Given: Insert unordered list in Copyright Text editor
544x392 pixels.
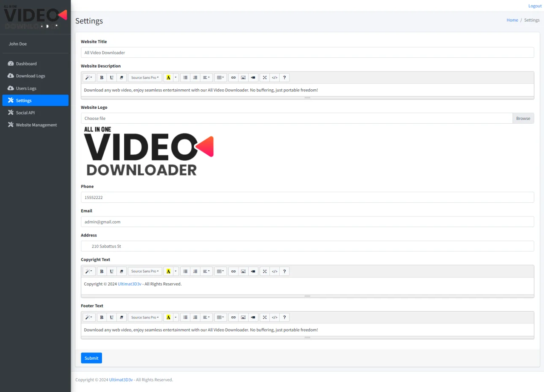Looking at the screenshot, I should (x=185, y=271).
